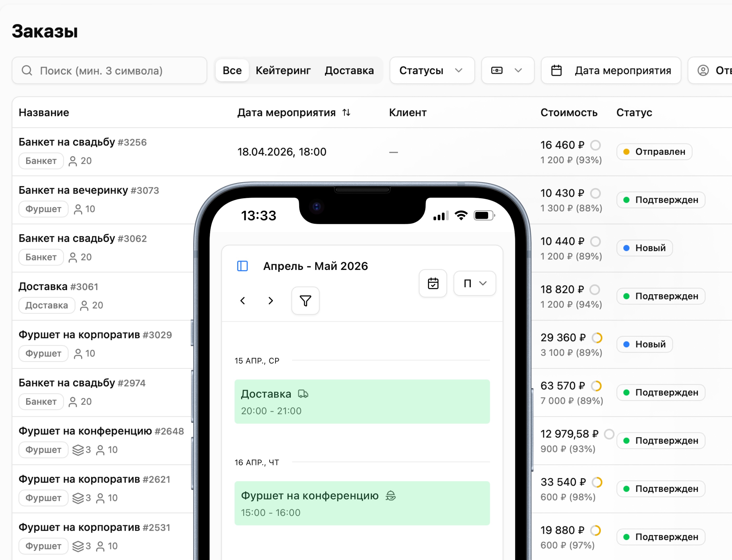Screen dimensions: 732x560
Task: Open the "Дата мероприятия" date picker
Action: [x=611, y=70]
